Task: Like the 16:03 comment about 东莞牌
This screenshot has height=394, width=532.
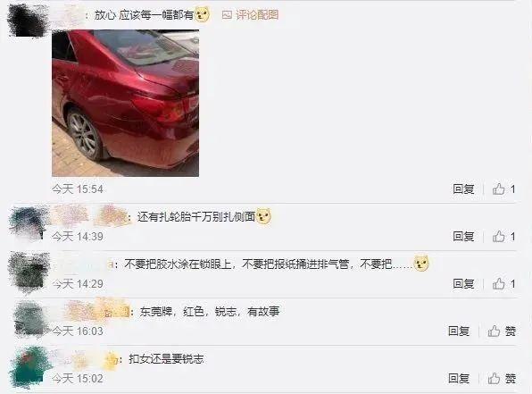Action: point(502,331)
